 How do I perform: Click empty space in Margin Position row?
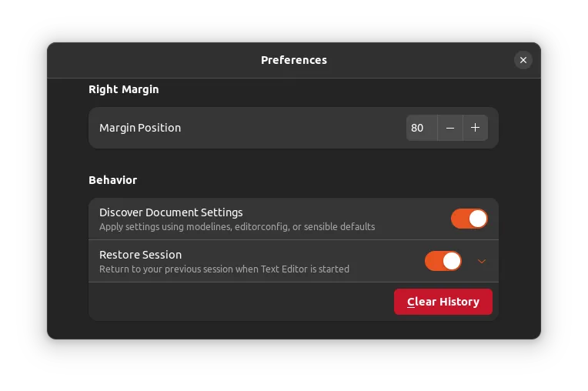[x=292, y=128]
